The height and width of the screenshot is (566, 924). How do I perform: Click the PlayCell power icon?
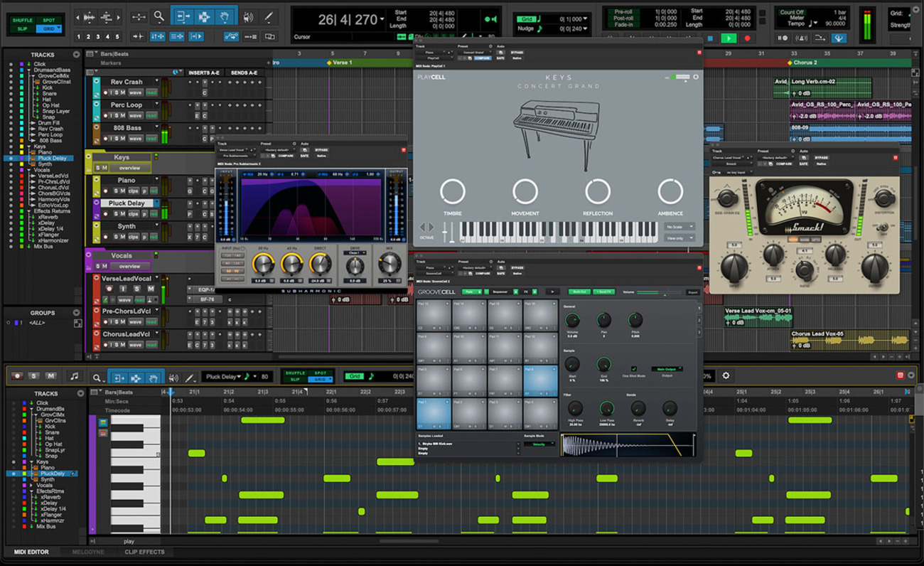695,77
